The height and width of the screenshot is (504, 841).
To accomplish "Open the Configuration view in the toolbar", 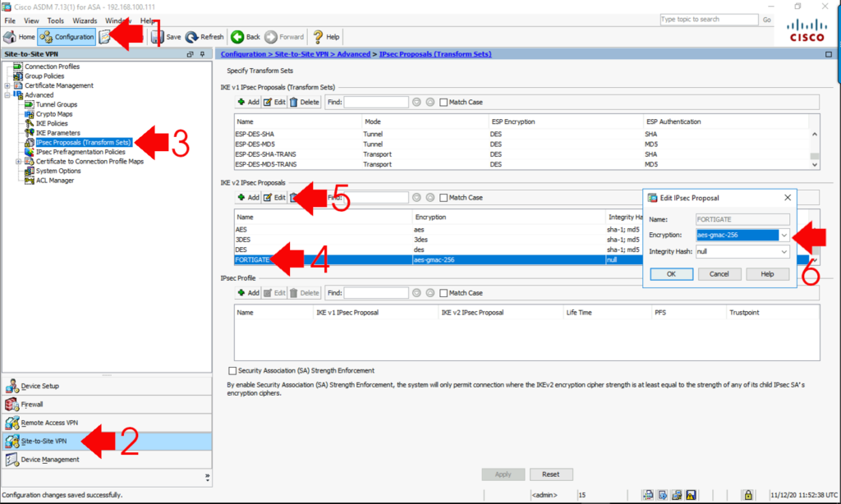I will [67, 37].
